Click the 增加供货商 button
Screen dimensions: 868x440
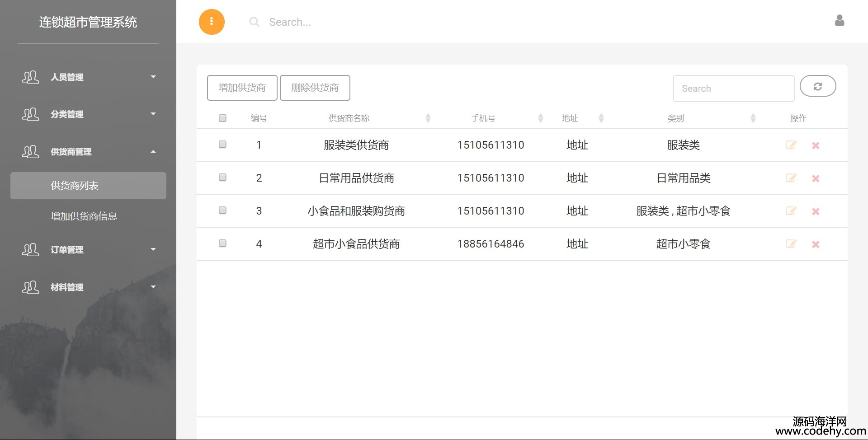coord(242,88)
